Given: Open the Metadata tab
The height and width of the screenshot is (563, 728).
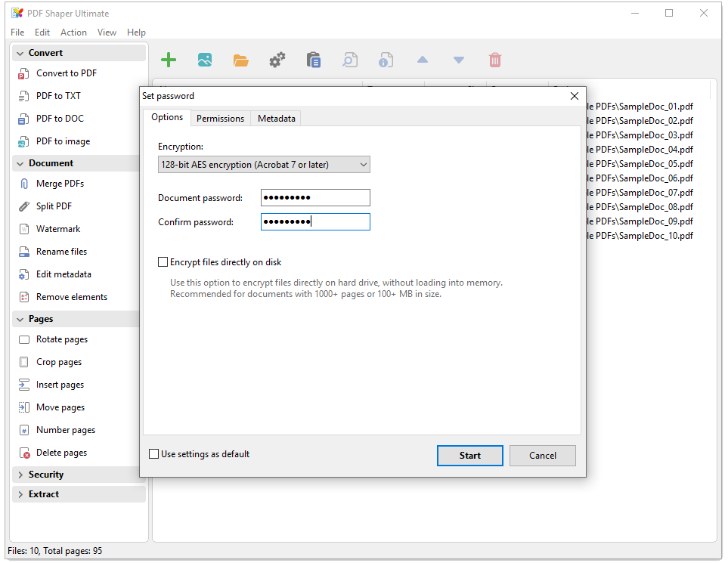Looking at the screenshot, I should tap(276, 119).
